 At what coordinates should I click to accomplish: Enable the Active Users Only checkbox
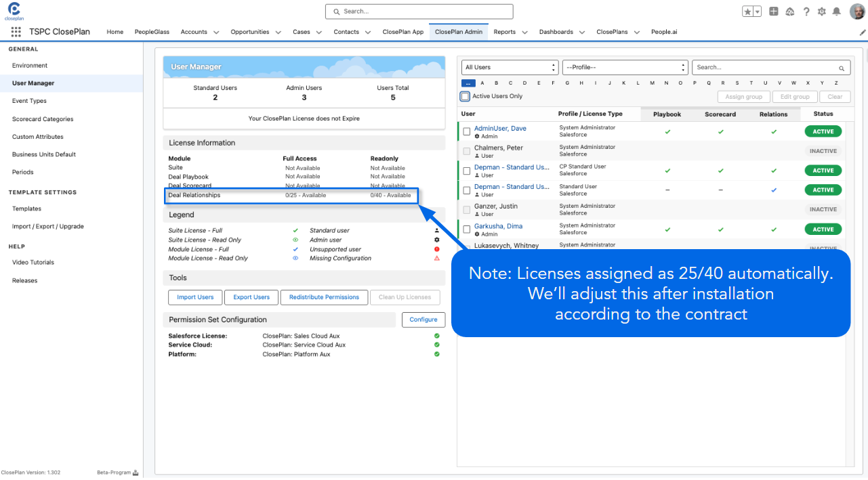click(466, 96)
